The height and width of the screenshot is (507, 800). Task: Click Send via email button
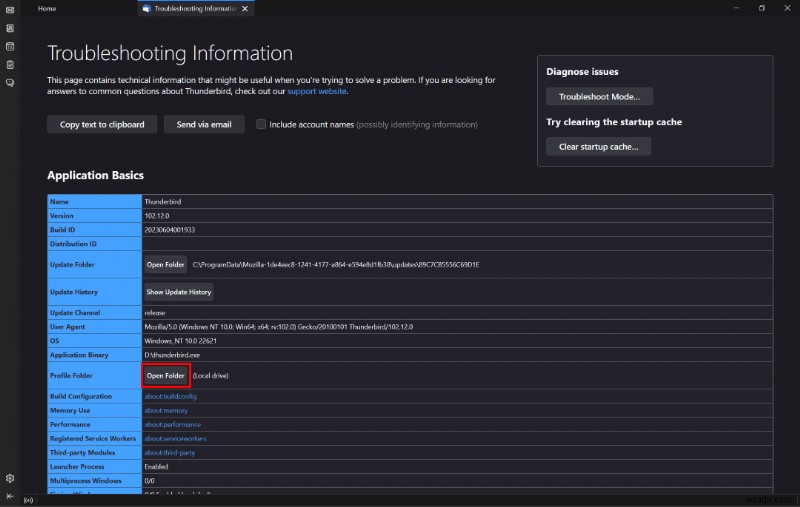204,124
